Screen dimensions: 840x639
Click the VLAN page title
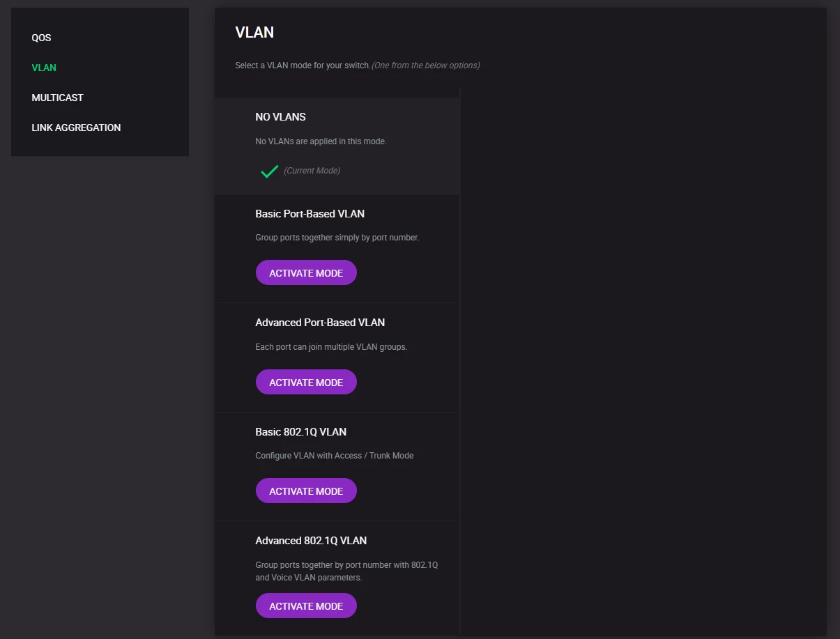tap(254, 33)
